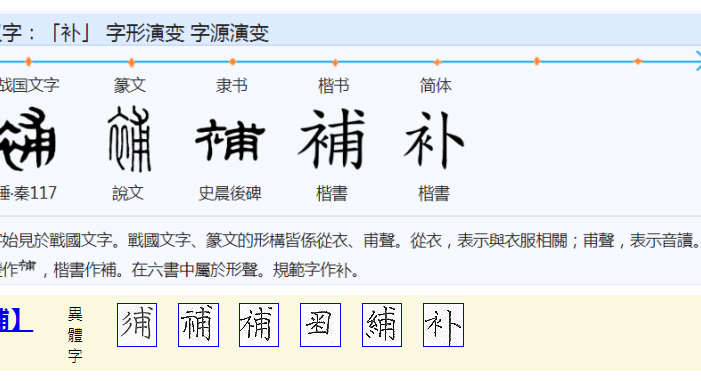
Task: Click the 篆文 seal script glyph
Action: click(130, 139)
